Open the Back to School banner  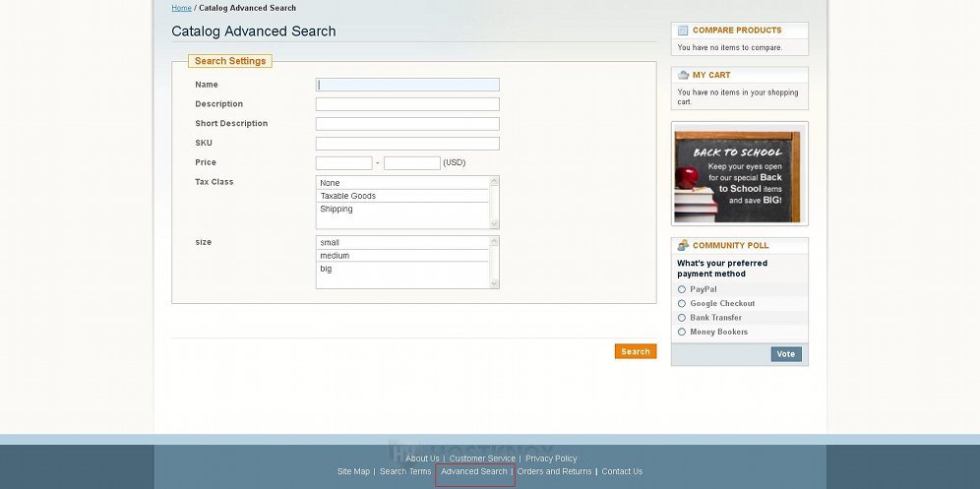coord(739,173)
